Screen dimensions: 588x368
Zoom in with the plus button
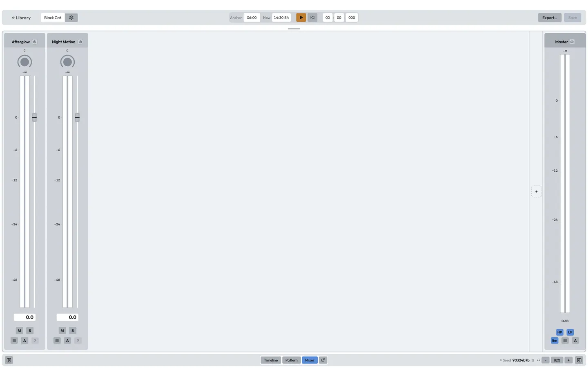point(568,360)
